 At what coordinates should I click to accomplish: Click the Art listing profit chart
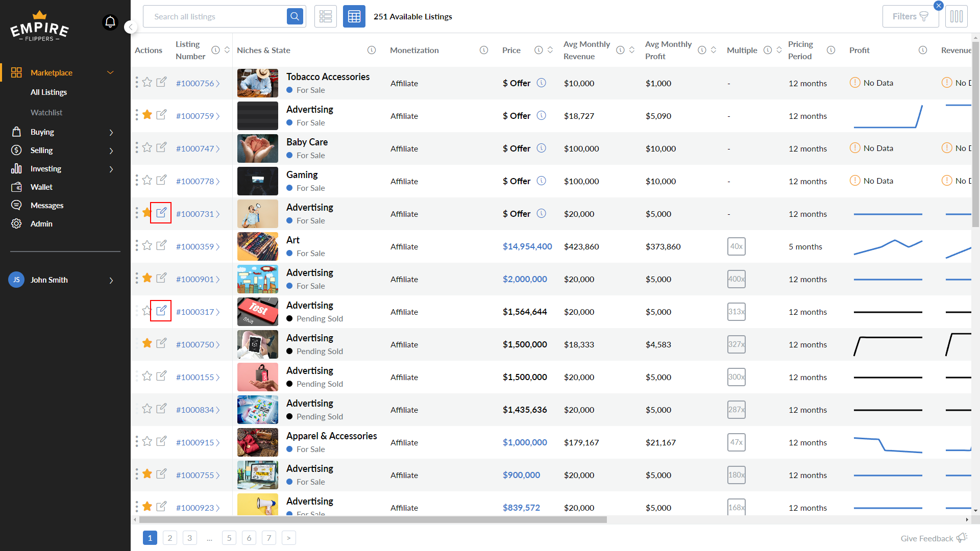(888, 246)
